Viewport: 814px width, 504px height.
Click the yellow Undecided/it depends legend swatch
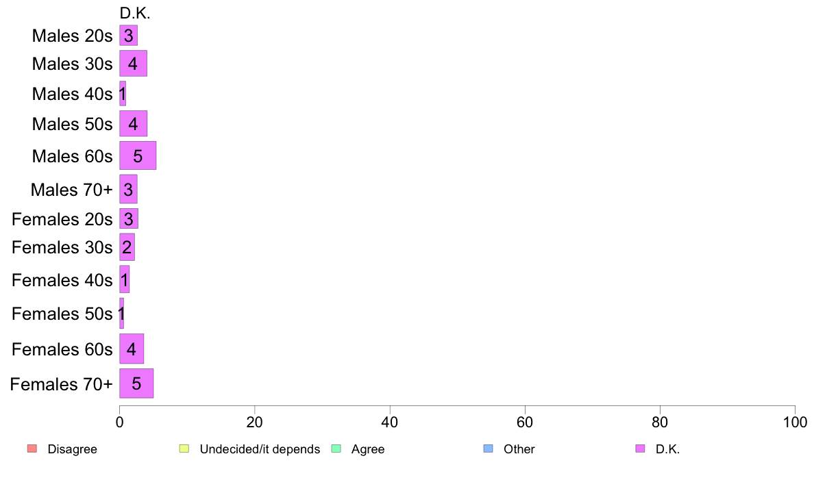184,449
